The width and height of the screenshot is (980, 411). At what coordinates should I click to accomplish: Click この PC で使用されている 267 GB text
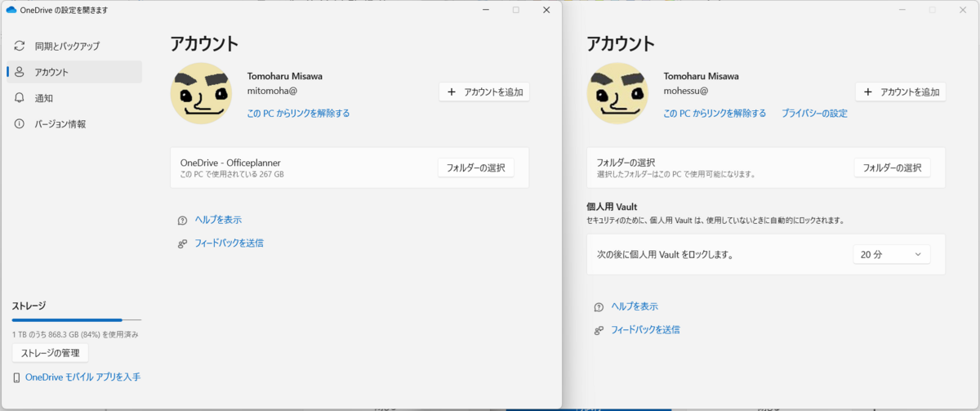(232, 174)
